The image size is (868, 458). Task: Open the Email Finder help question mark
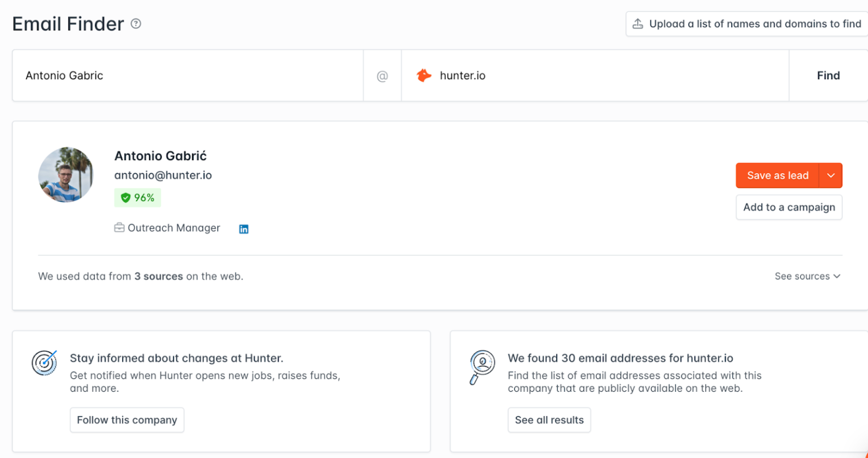pyautogui.click(x=136, y=24)
